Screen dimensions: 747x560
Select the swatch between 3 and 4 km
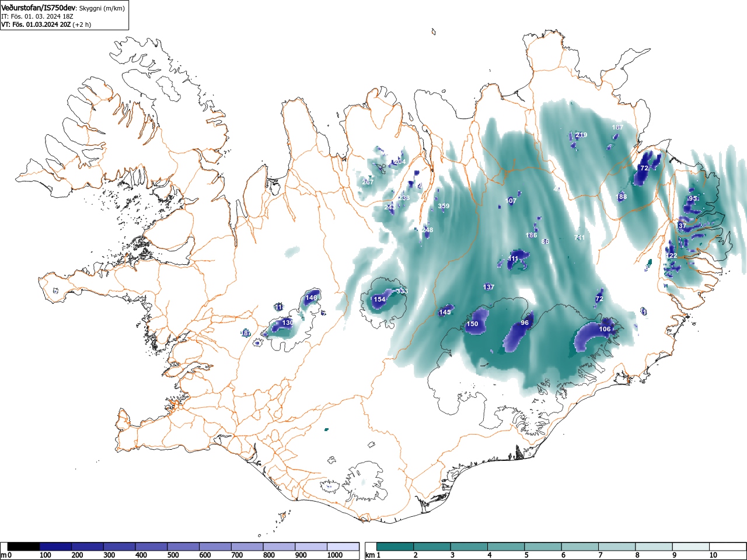pos(470,547)
